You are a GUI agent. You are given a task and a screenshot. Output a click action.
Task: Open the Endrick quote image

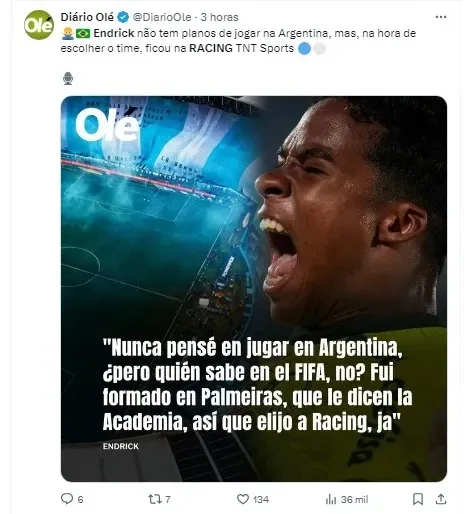point(254,289)
